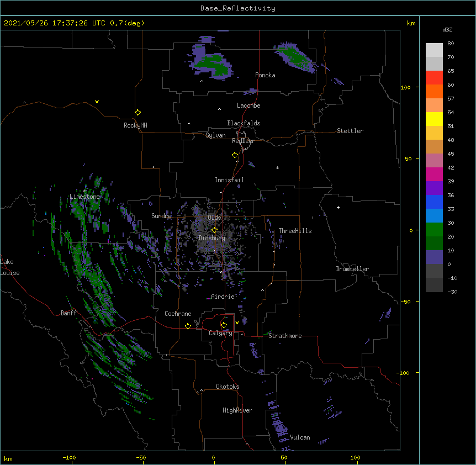Select the red 65-60 dBZ legend swatch
The height and width of the screenshot is (465, 476).
pos(434,77)
